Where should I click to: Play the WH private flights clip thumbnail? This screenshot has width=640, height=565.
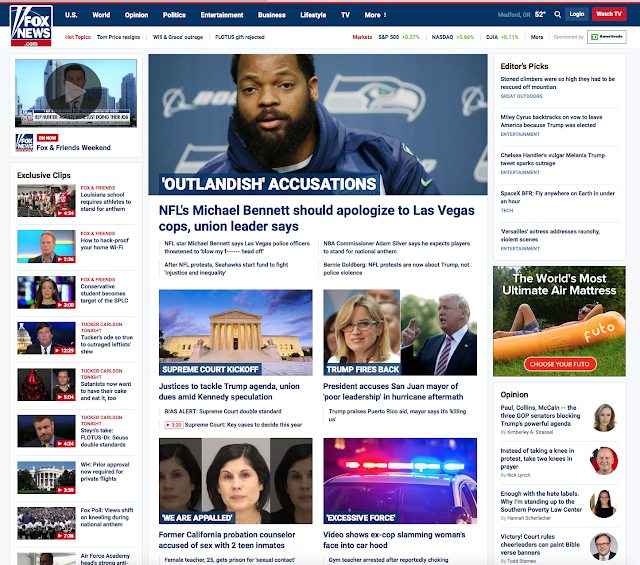click(46, 478)
